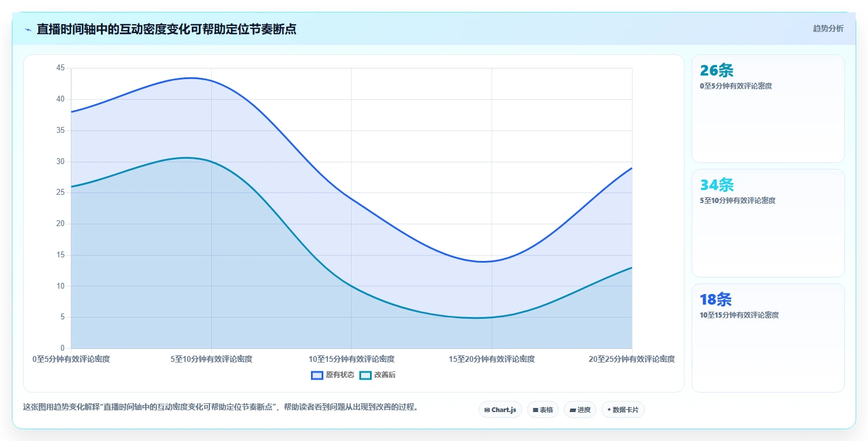Click x-axis label 5至10分钟有效评论密度
The image size is (868, 441).
211,359
